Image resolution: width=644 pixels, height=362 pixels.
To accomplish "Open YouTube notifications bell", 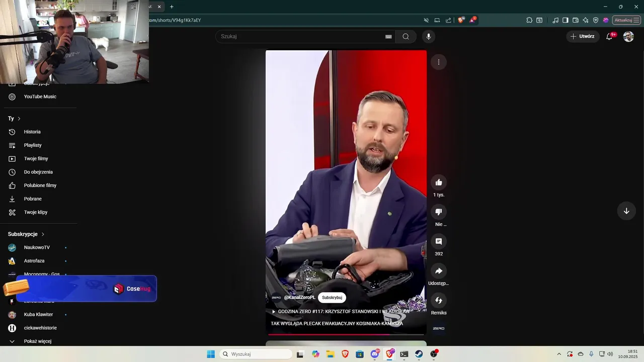I will point(609,36).
